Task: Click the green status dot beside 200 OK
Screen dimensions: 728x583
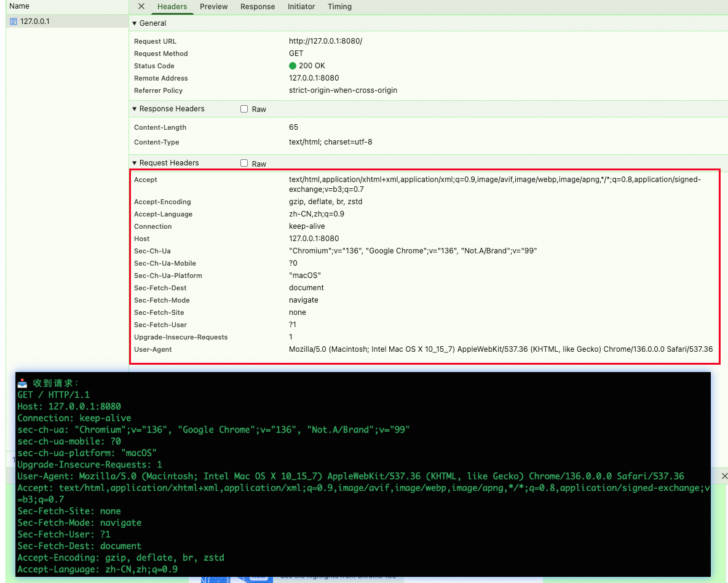Action: 293,66
